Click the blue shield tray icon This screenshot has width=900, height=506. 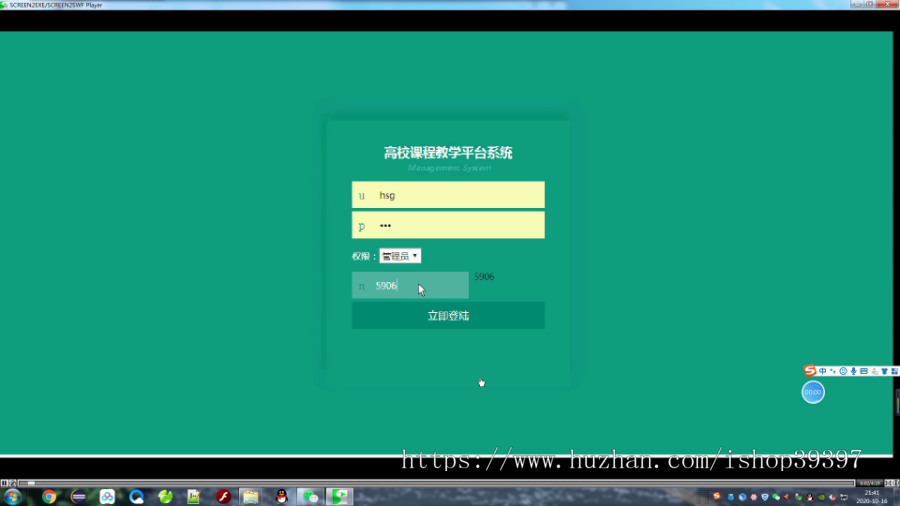(765, 497)
